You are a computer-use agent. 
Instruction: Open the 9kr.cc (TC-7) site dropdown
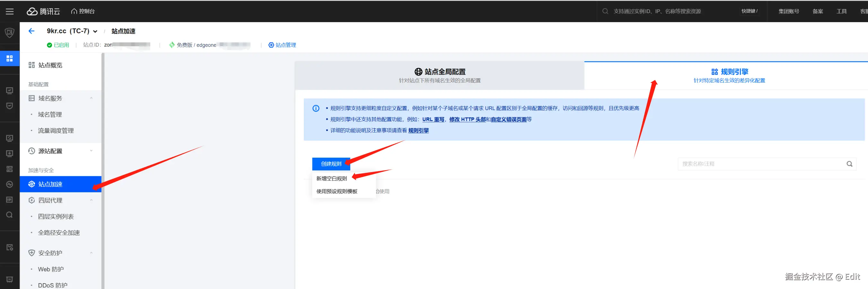tap(72, 31)
